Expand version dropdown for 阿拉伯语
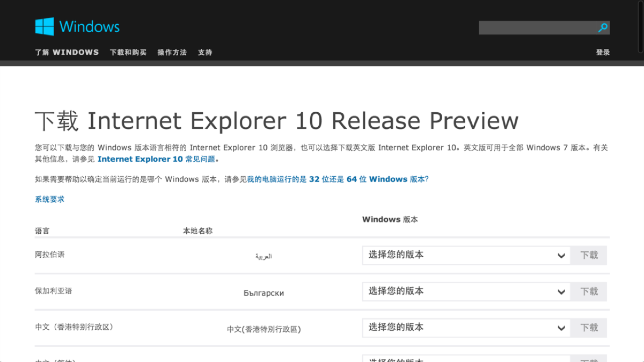 pos(466,255)
